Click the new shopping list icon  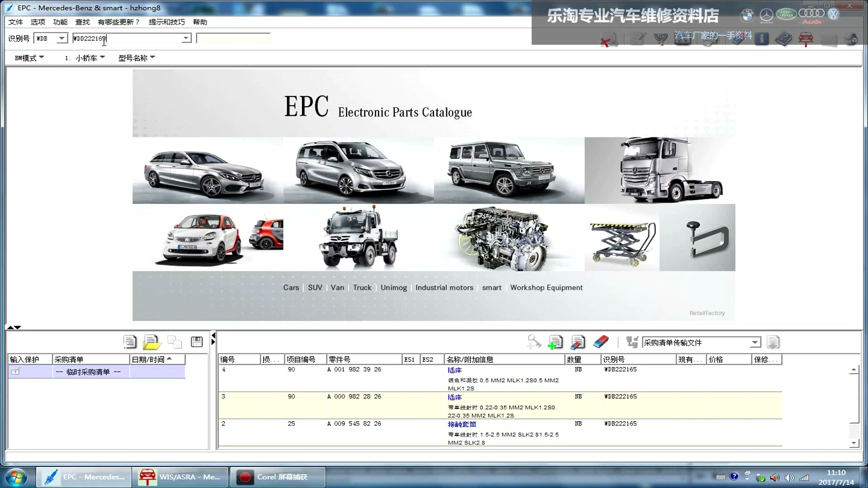[130, 342]
